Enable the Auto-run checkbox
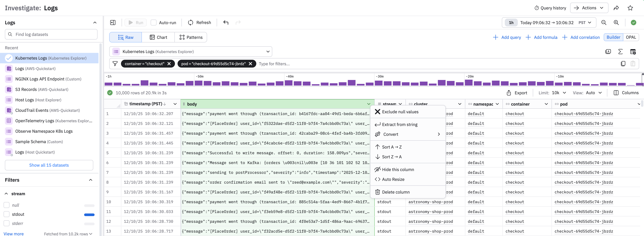 click(x=153, y=23)
